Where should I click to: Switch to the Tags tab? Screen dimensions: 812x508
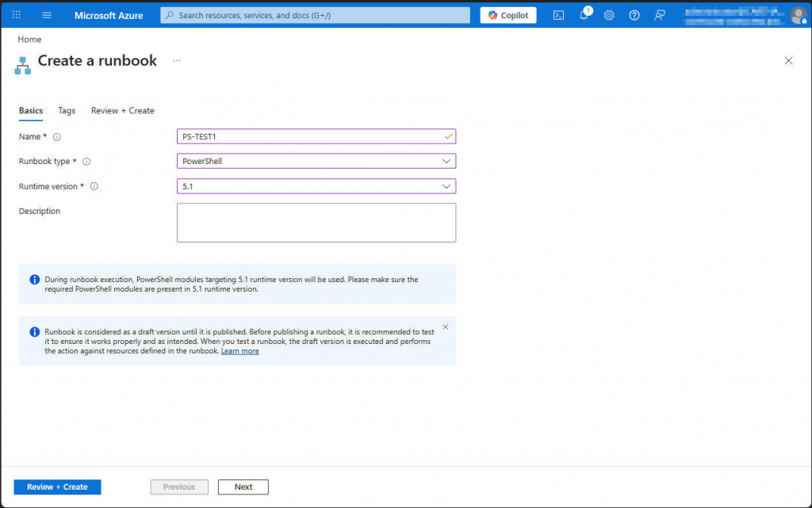67,110
